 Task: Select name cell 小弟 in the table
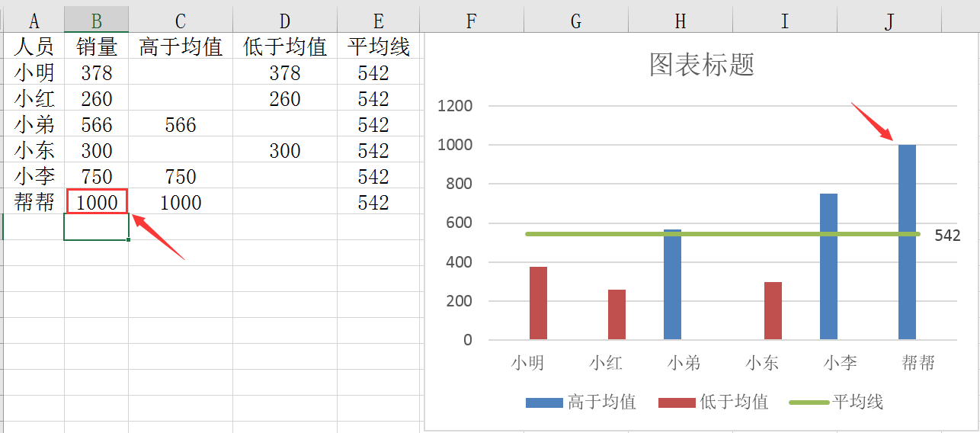[x=34, y=125]
